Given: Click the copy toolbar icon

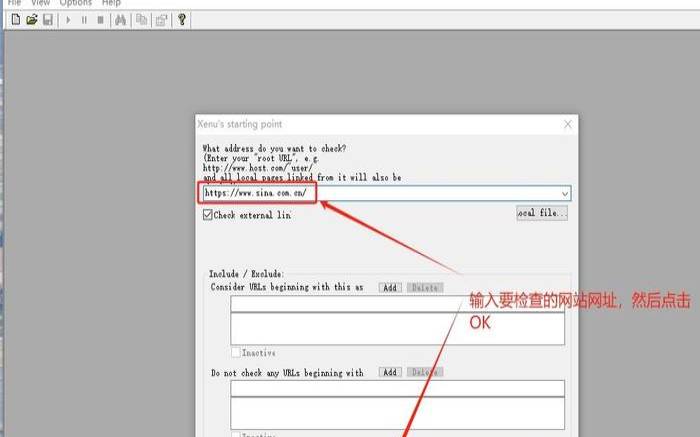Looking at the screenshot, I should [x=142, y=20].
